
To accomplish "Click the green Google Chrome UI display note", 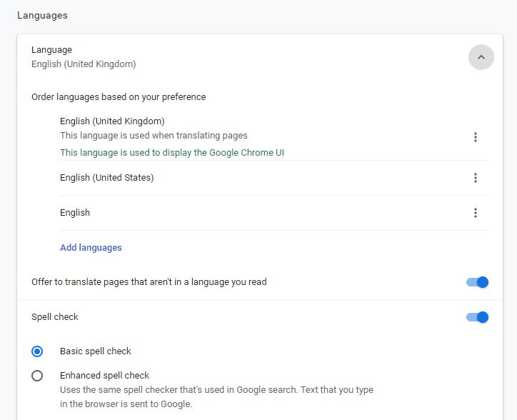I will (172, 152).
